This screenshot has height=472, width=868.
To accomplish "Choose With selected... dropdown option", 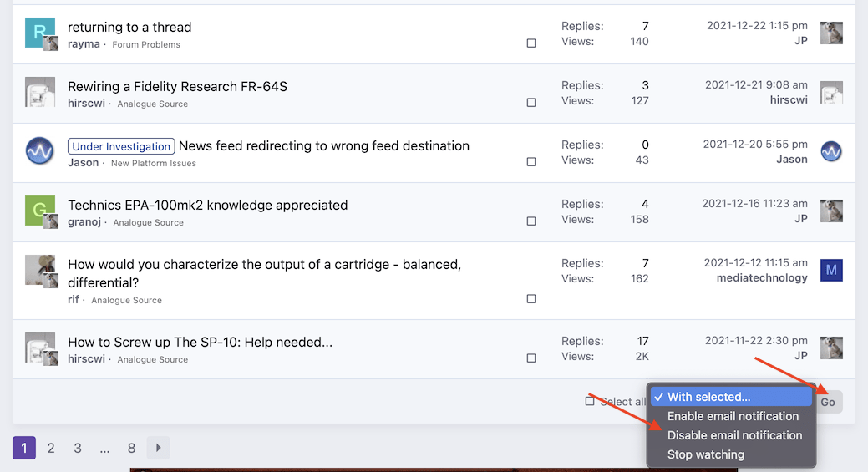I will [x=731, y=397].
